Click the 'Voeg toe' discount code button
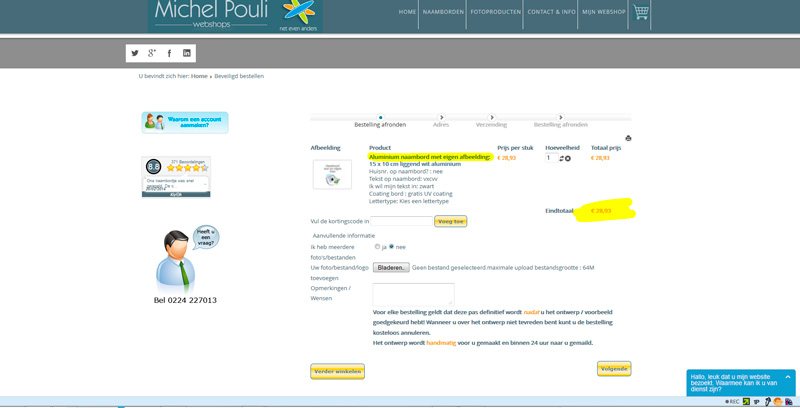 (x=451, y=221)
